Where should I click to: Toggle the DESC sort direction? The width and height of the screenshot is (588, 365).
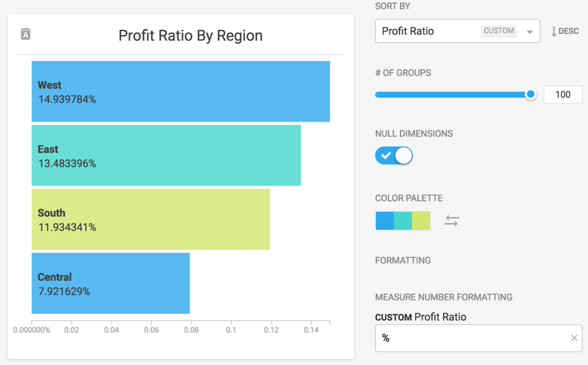[x=565, y=32]
